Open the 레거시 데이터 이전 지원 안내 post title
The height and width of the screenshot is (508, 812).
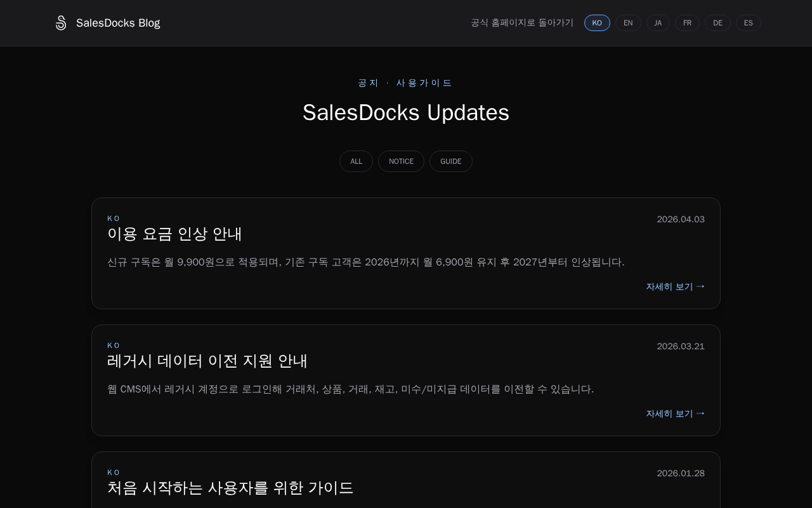207,361
